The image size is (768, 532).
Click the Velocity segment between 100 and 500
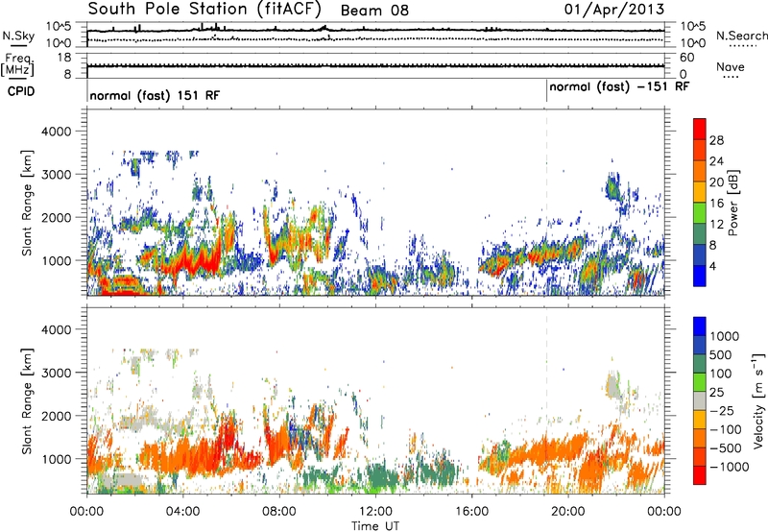700,364
